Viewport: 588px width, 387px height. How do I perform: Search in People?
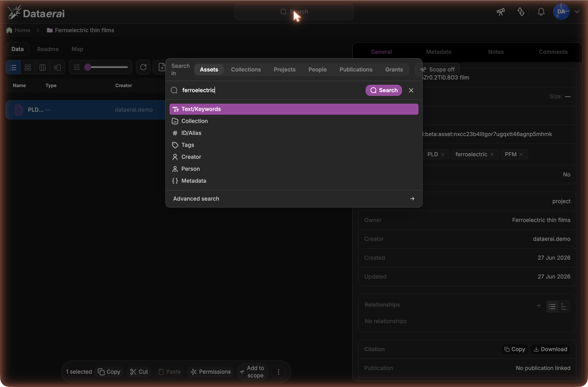click(x=317, y=69)
